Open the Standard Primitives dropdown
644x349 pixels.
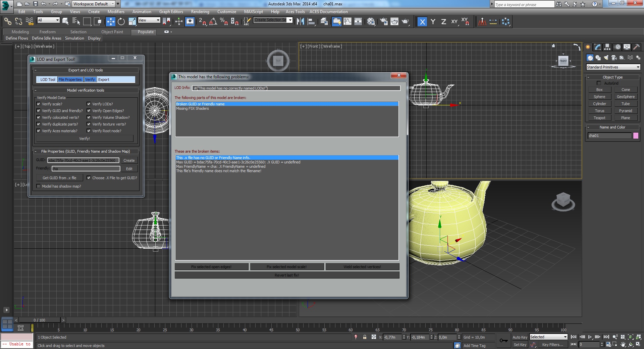[613, 67]
